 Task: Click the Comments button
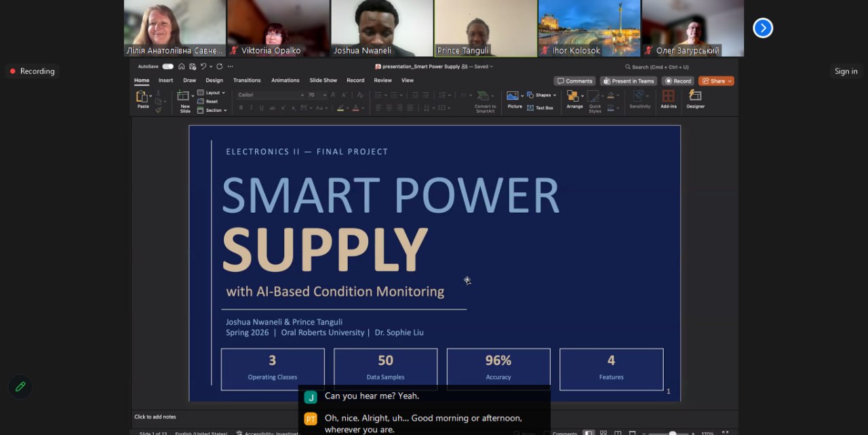click(x=574, y=81)
